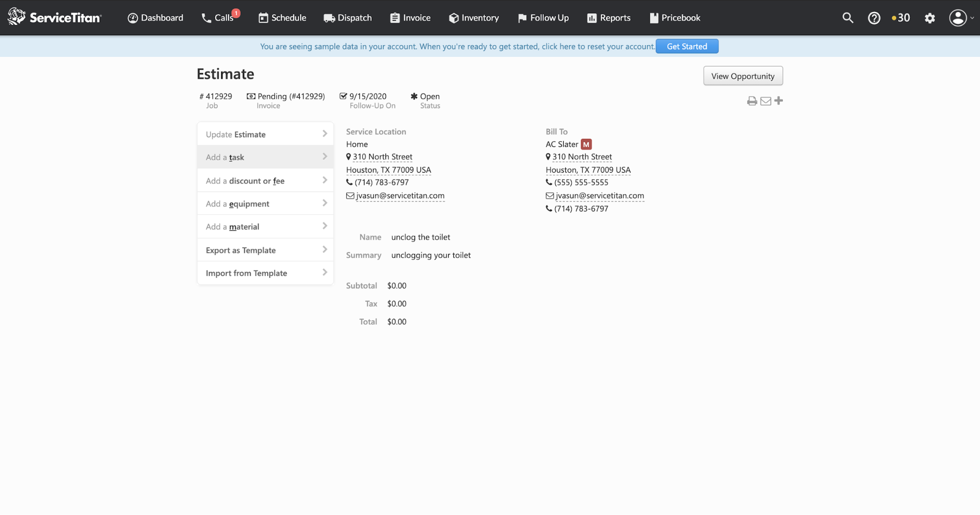
Task: Click the Estimate page heading
Action: click(x=226, y=74)
